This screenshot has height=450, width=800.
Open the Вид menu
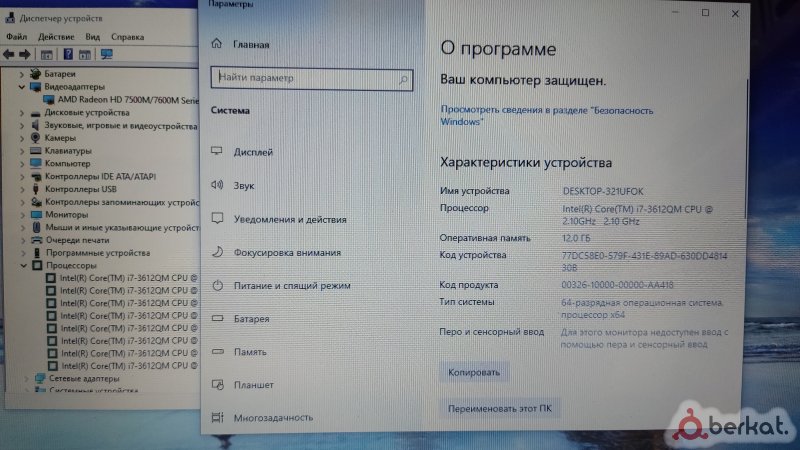(92, 37)
